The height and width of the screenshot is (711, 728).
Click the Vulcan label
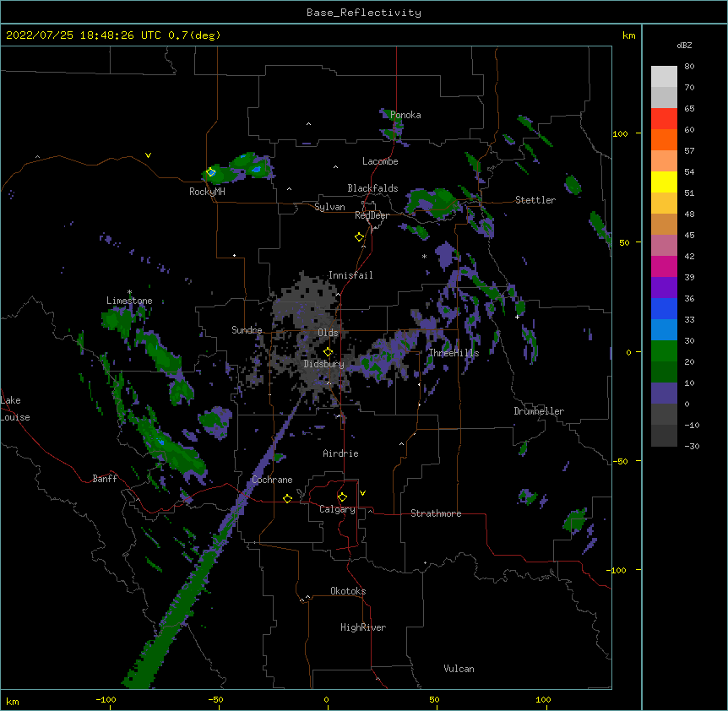click(459, 669)
